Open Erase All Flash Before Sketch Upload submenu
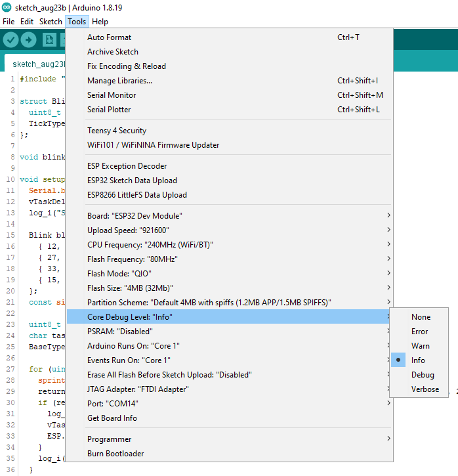The image size is (458, 476). tap(229, 375)
